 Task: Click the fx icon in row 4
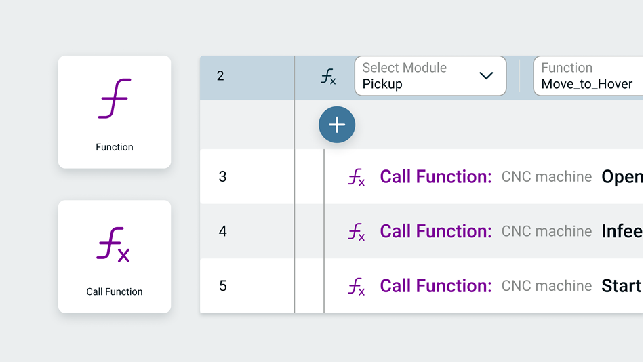pos(356,232)
